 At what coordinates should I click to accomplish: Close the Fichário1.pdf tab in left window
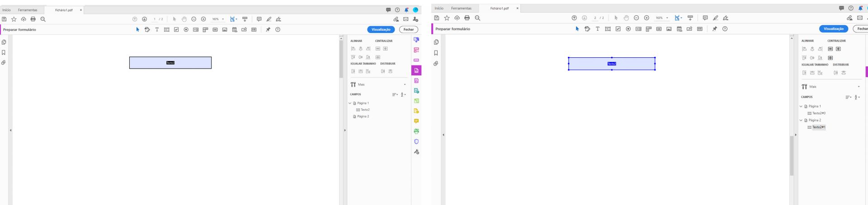coord(81,10)
